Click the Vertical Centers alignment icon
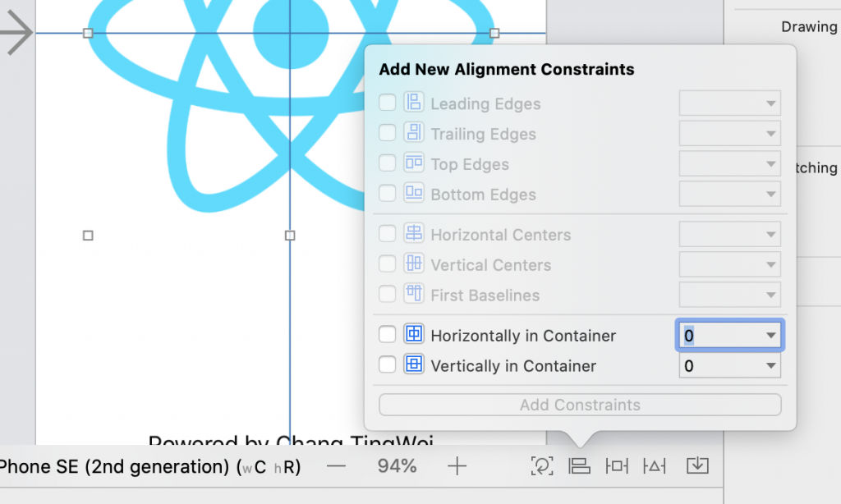This screenshot has width=841, height=504. tap(414, 263)
